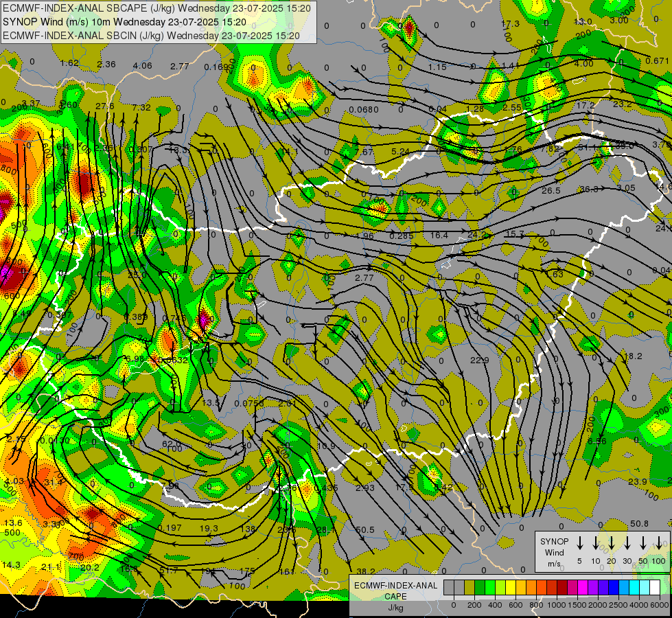This screenshot has width=672, height=618.
Task: Select the yellow CAPE legend swatch
Action: point(511,587)
